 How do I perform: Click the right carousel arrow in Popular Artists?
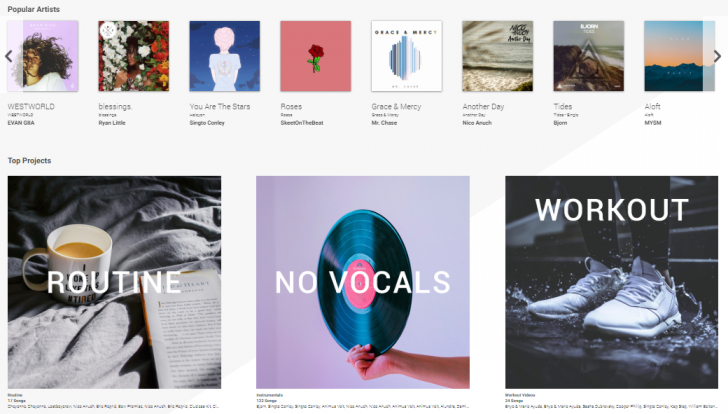tap(717, 56)
